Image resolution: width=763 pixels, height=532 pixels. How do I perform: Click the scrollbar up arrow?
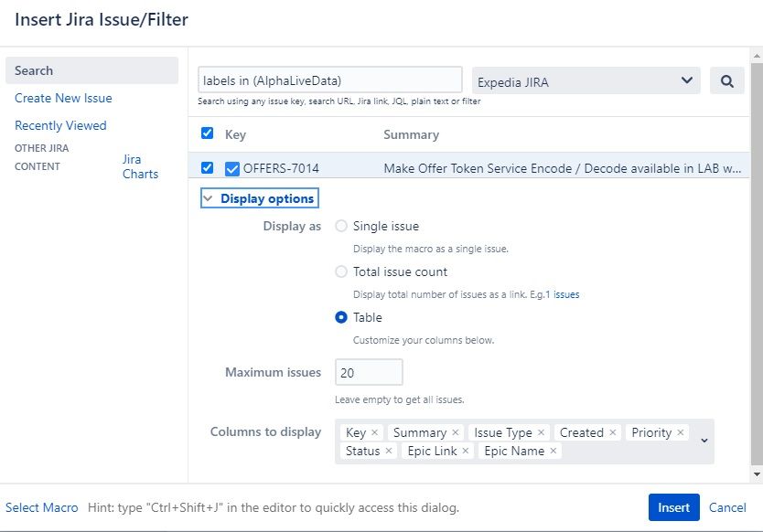tap(757, 55)
